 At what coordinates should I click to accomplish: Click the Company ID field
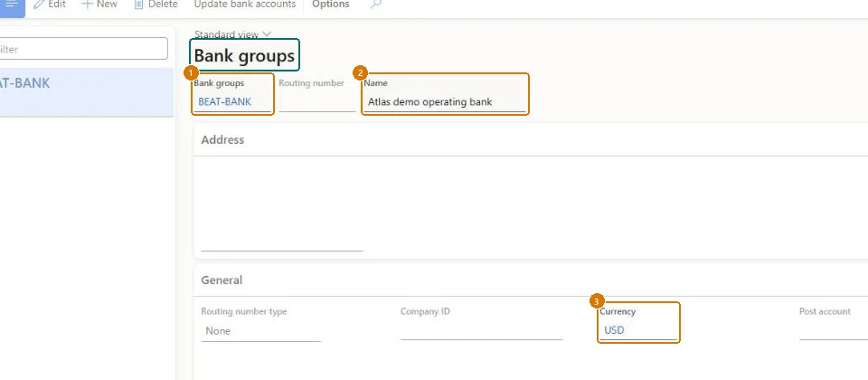[x=482, y=331]
